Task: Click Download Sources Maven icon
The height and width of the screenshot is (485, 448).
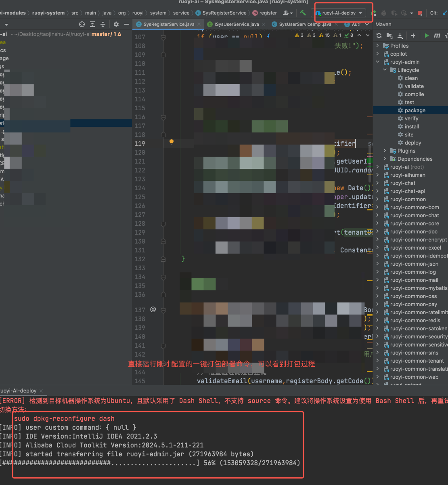Action: tap(400, 36)
